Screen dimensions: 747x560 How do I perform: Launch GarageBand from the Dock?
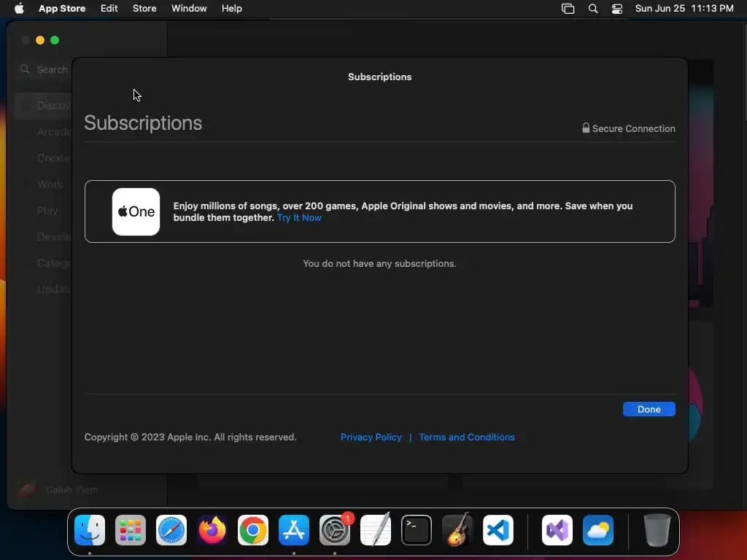pyautogui.click(x=457, y=529)
